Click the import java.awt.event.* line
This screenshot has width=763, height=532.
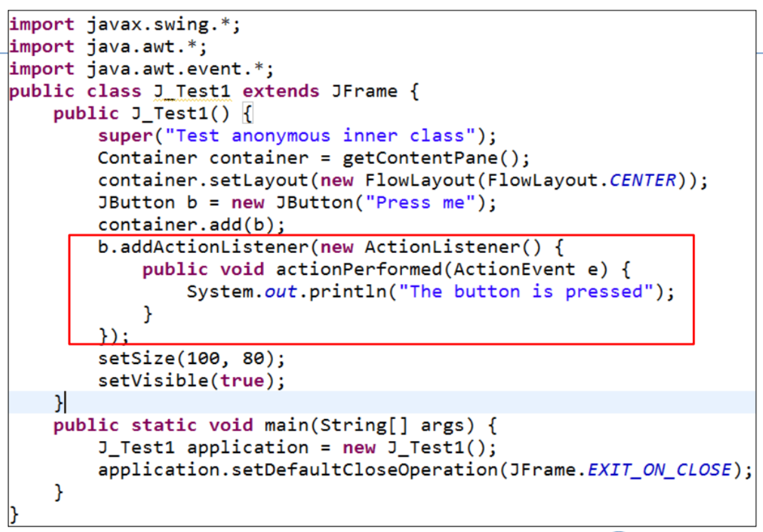(141, 69)
